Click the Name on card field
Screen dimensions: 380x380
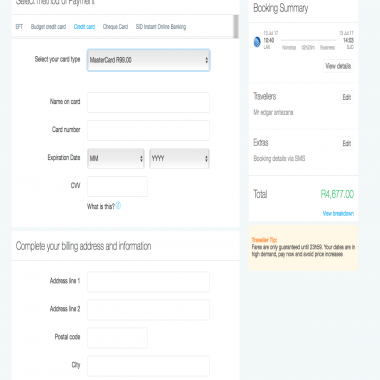pyautogui.click(x=149, y=102)
